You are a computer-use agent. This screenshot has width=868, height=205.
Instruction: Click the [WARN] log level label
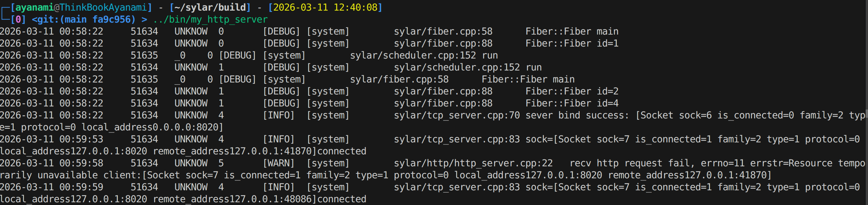pos(279,163)
